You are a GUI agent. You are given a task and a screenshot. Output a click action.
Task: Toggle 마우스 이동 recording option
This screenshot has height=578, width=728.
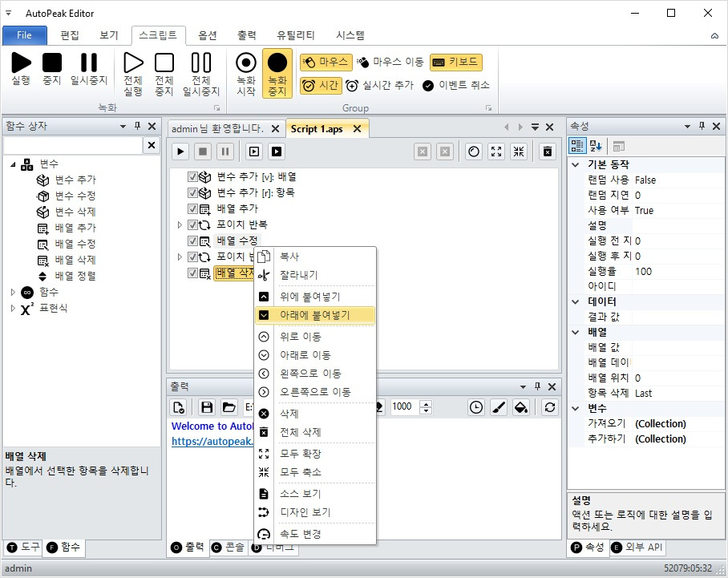(x=390, y=62)
